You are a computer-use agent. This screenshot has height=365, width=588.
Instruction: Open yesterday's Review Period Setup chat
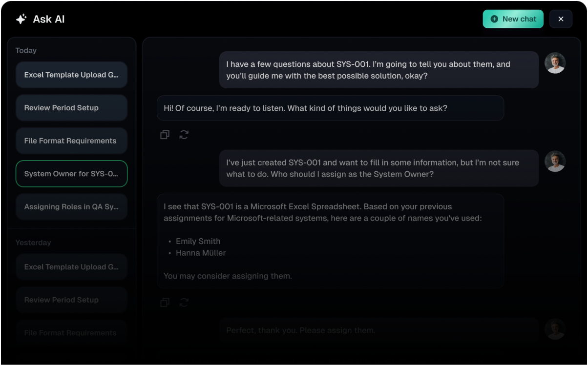71,300
